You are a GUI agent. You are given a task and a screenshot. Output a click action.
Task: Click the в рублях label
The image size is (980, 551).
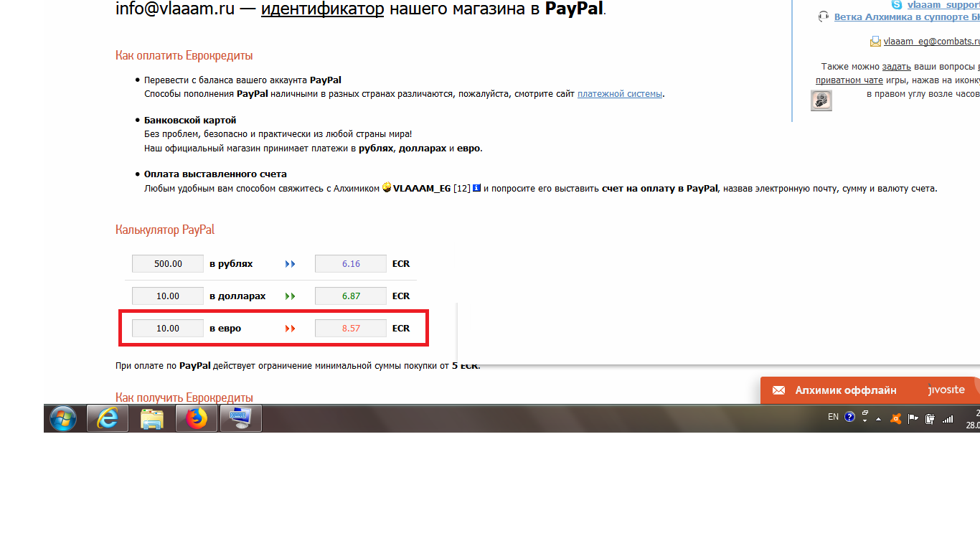click(x=231, y=264)
